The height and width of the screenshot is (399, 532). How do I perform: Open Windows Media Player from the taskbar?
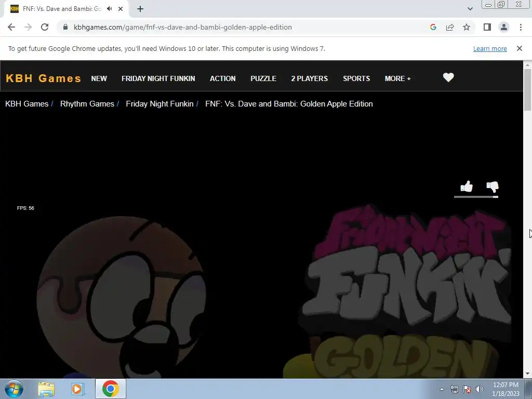click(78, 389)
